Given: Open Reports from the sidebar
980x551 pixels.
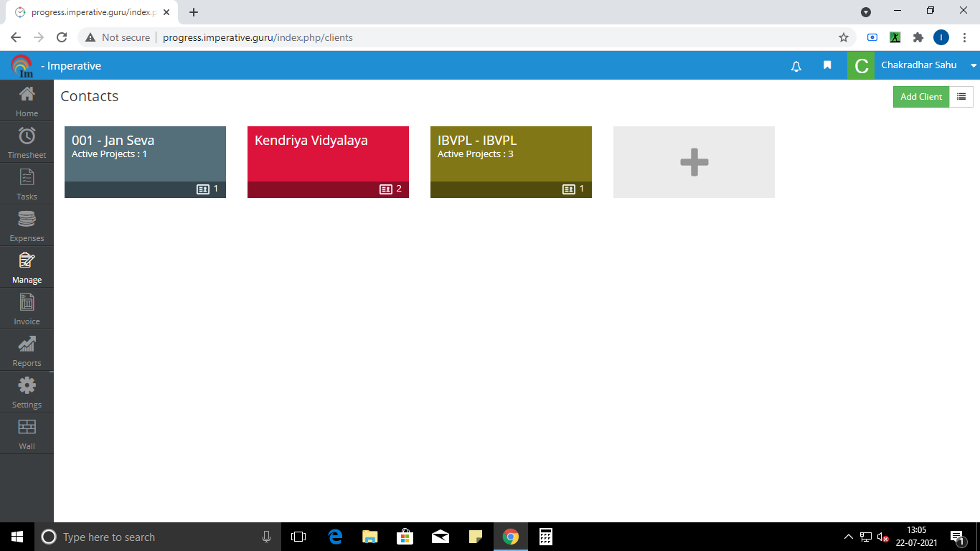Looking at the screenshot, I should (x=27, y=350).
